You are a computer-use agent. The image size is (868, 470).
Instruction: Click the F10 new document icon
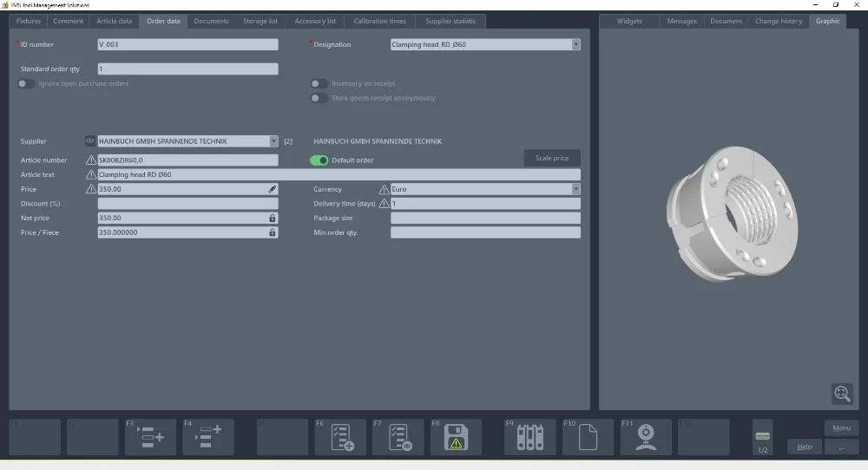[588, 437]
